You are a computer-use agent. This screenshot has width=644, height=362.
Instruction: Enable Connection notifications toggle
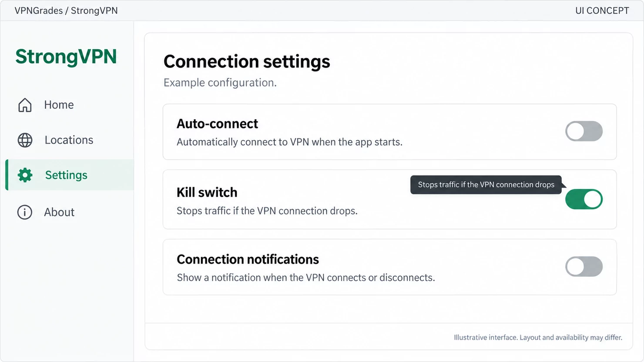click(584, 266)
